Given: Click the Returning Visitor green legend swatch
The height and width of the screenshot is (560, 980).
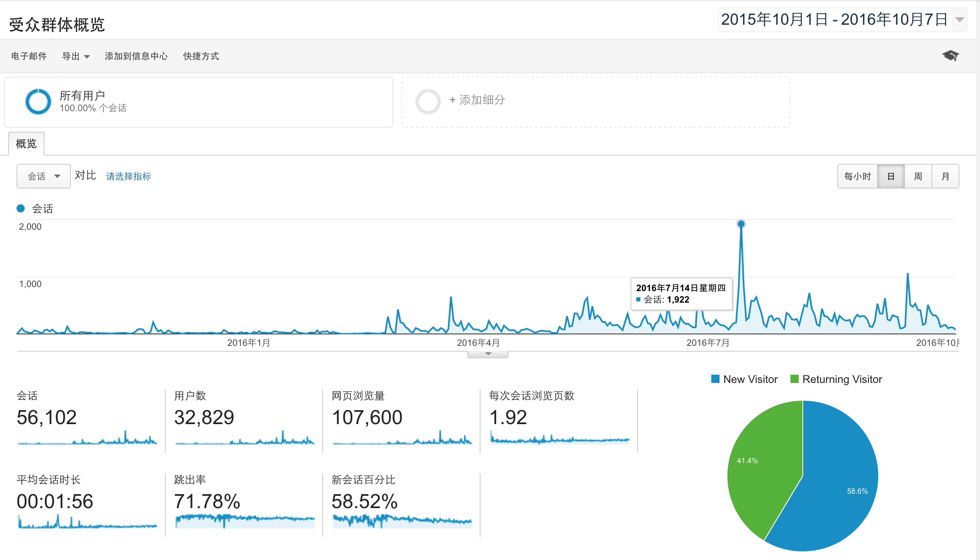Looking at the screenshot, I should point(795,379).
